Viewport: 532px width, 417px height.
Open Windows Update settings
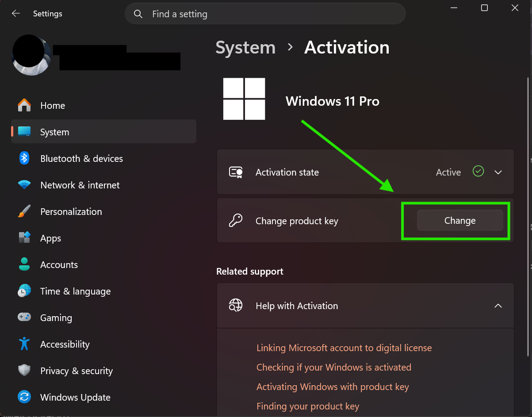point(103,397)
